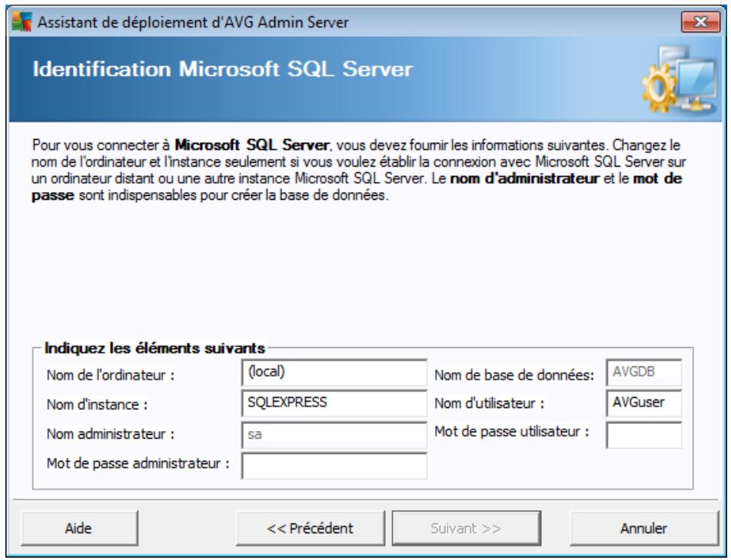The width and height of the screenshot is (731, 560).
Task: Click the window title 'Assistant de déploiement d'AVG Admin Server'
Action: pos(193,22)
